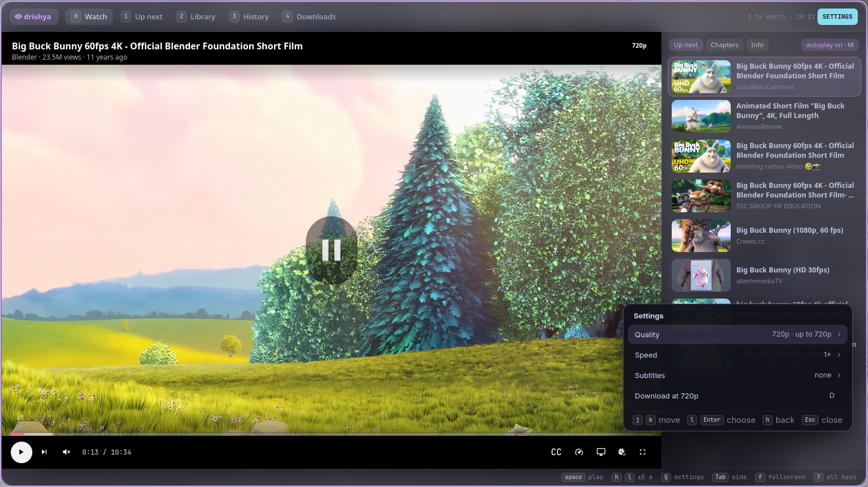Open the History tab
Viewport: 868px width, 487px height.
(x=249, y=16)
